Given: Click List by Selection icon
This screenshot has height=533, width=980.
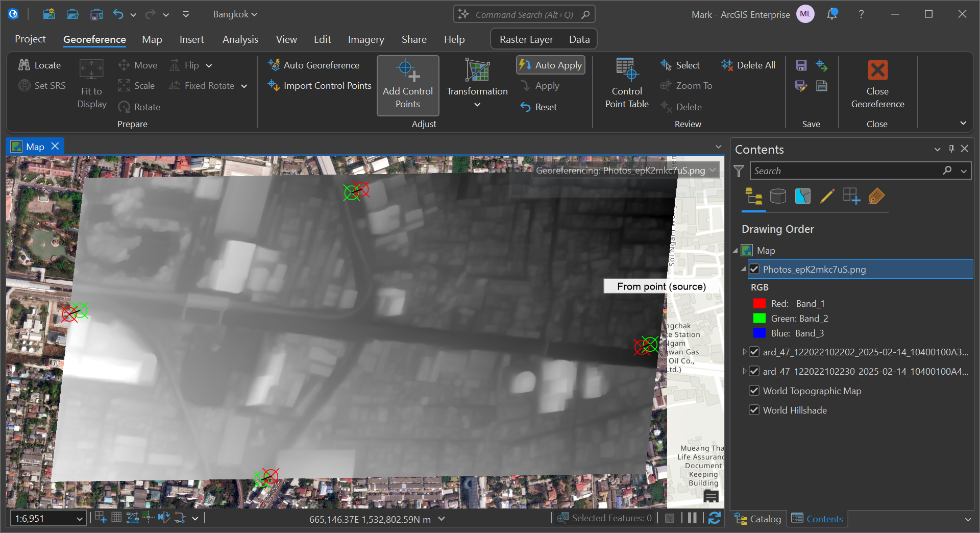Looking at the screenshot, I should (803, 196).
